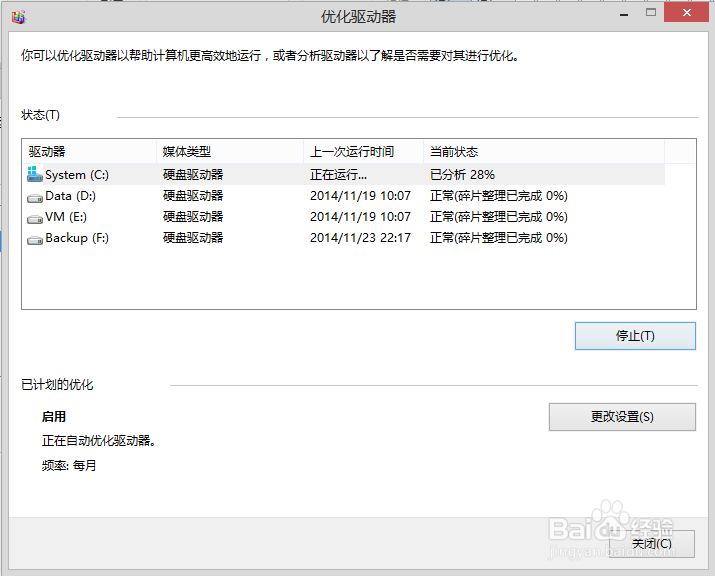Select the System (C:) row label
The image size is (715, 576).
point(77,175)
